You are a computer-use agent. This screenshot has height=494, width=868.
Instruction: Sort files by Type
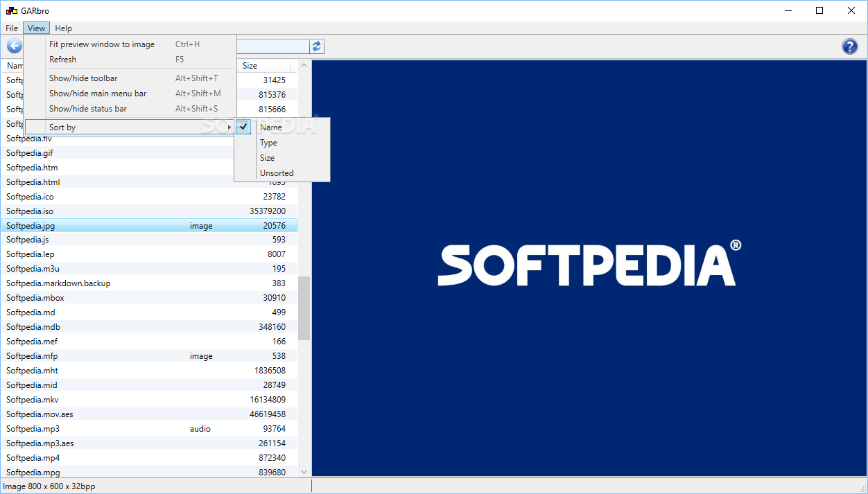282,143
